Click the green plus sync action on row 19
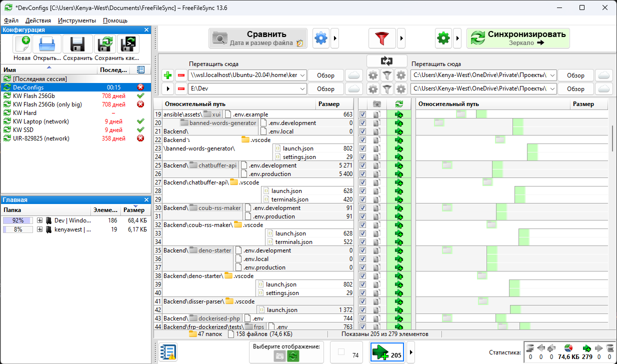 (x=398, y=114)
